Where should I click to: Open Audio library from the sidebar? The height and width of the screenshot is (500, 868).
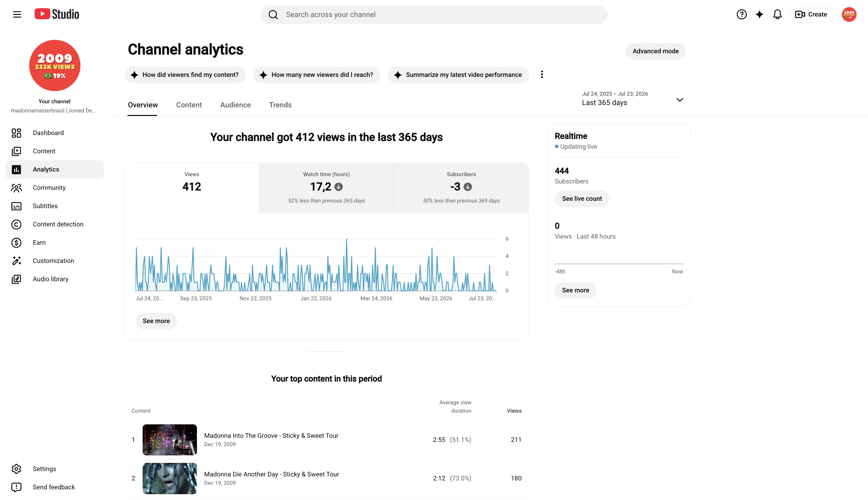pos(55,279)
